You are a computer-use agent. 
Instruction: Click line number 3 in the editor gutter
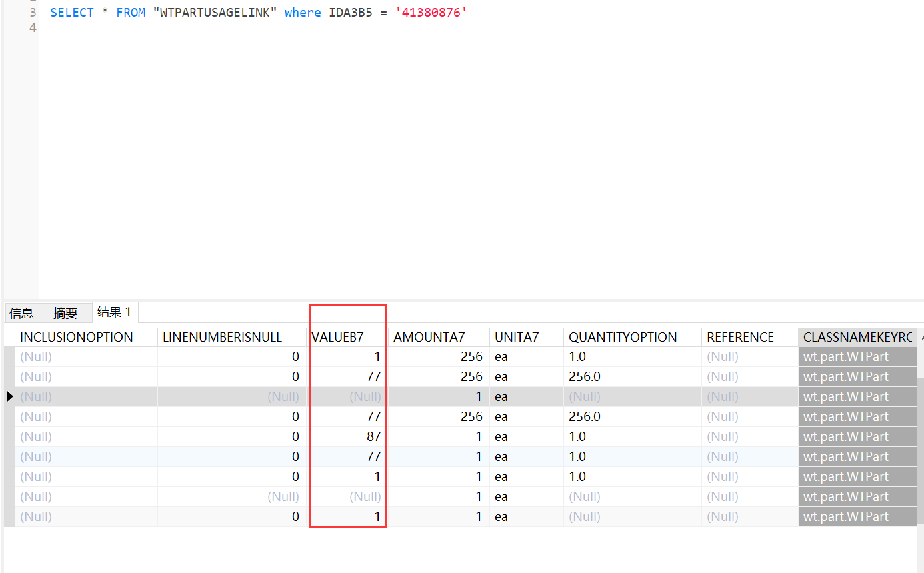coord(33,12)
